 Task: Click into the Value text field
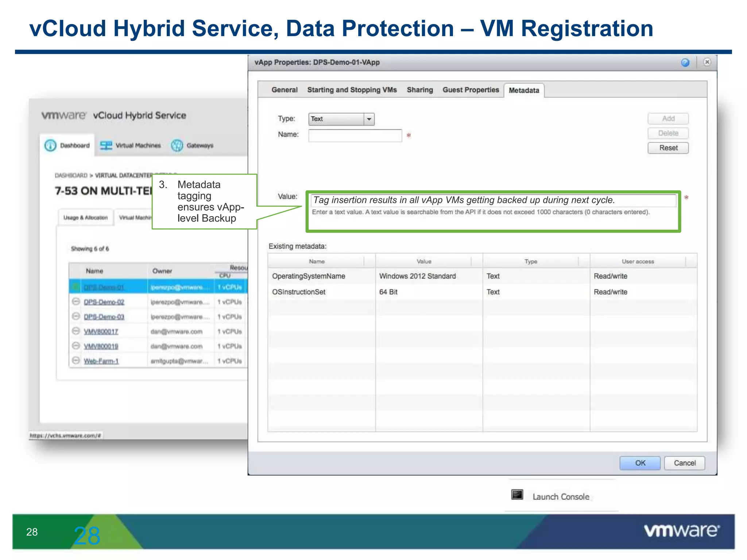(x=494, y=200)
